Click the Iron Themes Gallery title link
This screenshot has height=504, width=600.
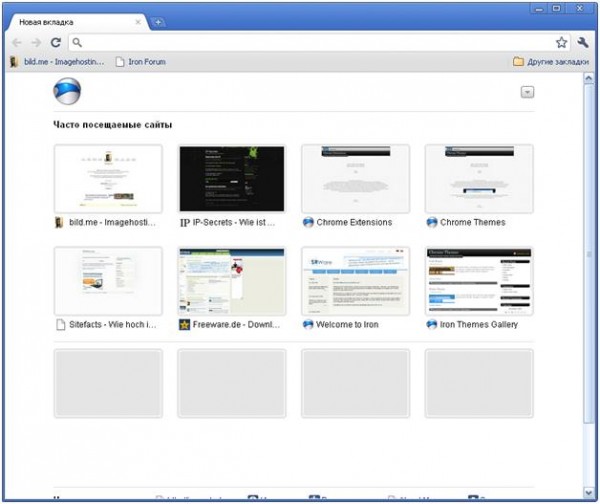pos(479,325)
